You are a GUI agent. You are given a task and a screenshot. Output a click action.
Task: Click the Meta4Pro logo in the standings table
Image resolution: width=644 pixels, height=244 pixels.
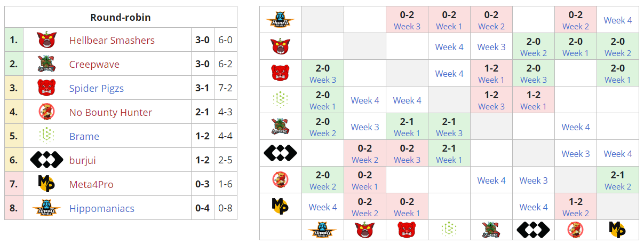46,184
